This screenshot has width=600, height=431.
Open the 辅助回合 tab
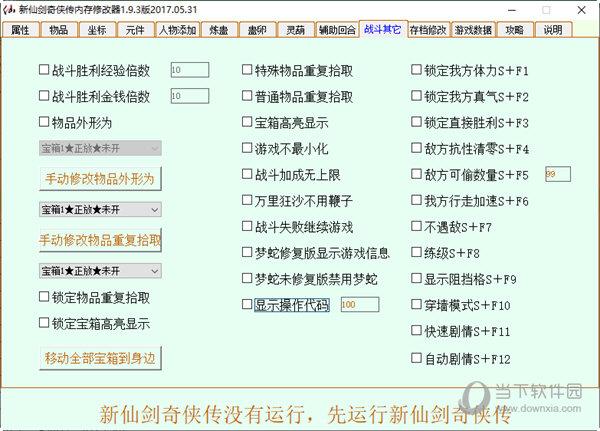[337, 30]
